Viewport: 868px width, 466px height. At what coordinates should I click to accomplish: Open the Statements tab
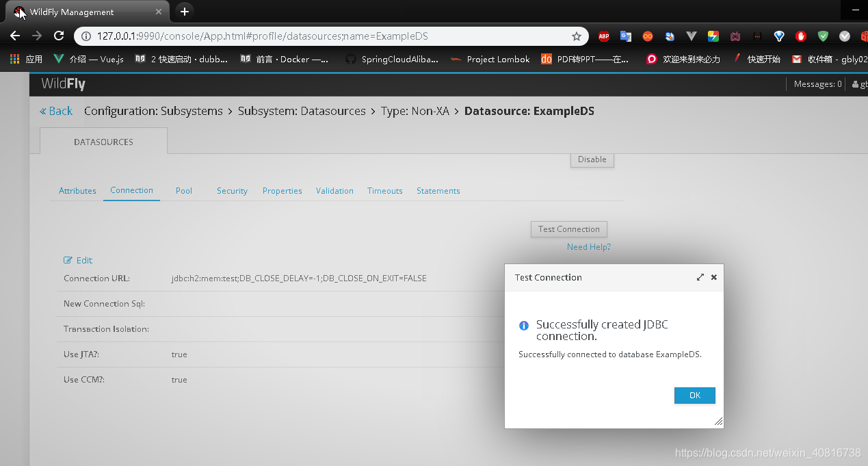(438, 191)
